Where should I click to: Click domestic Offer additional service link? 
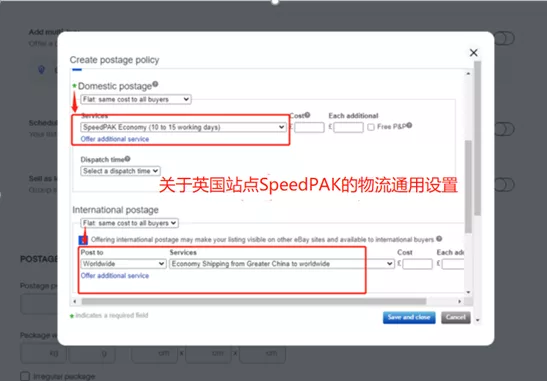[115, 139]
